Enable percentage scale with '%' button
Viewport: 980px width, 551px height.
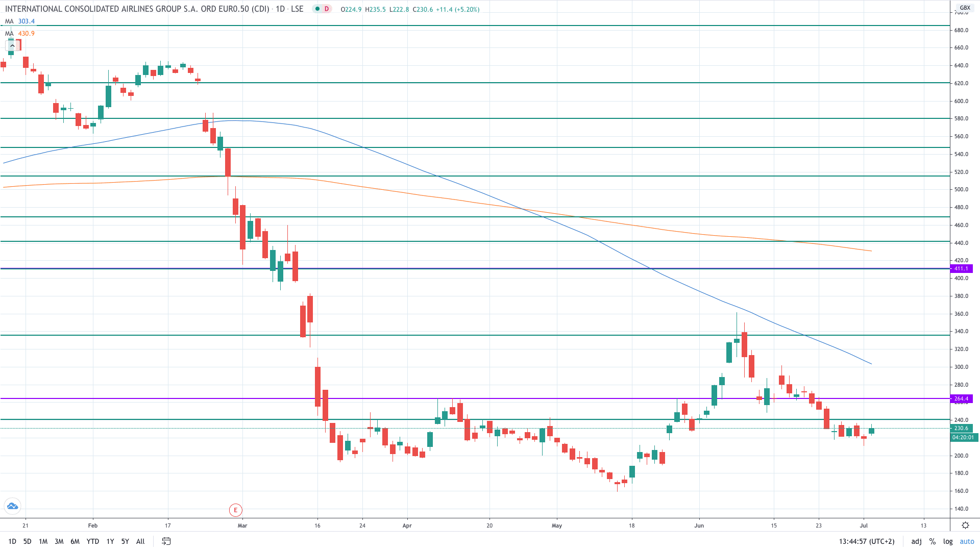click(933, 541)
